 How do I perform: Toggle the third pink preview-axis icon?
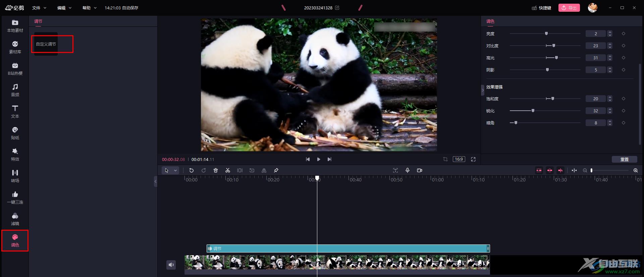click(560, 170)
